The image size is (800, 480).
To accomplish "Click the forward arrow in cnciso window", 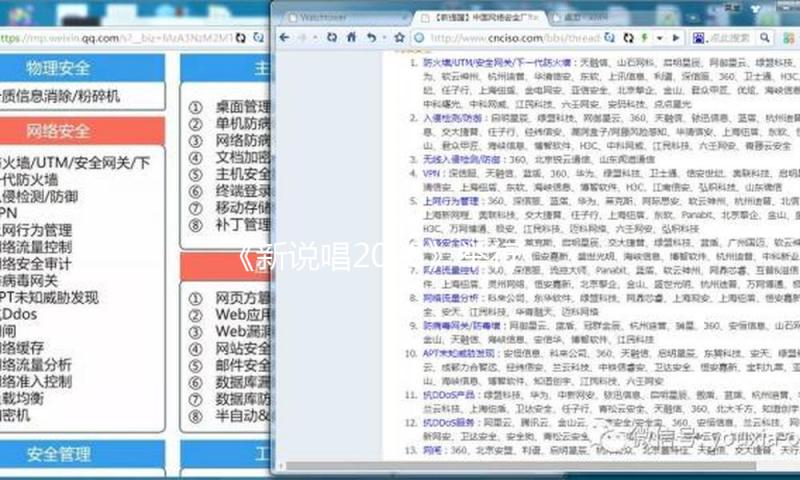I will [303, 38].
